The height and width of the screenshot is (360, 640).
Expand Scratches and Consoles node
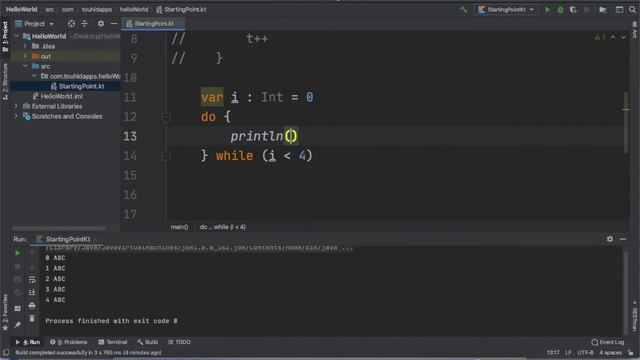pos(17,116)
